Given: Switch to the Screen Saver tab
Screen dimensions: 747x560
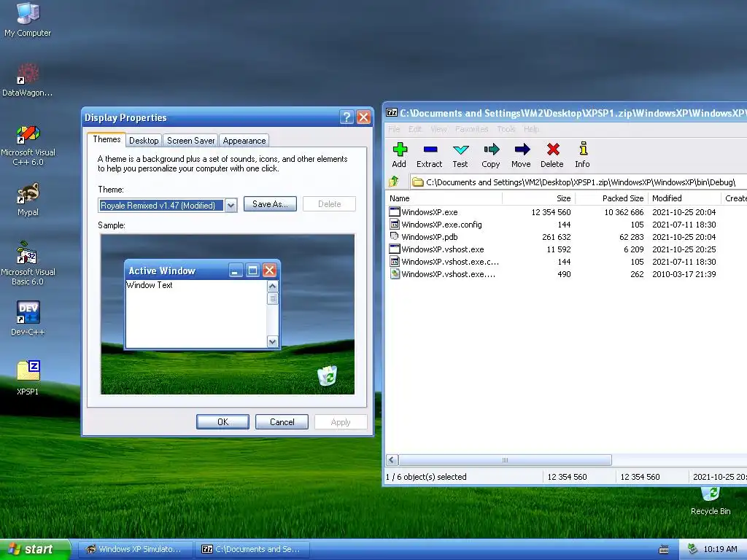Looking at the screenshot, I should click(190, 141).
